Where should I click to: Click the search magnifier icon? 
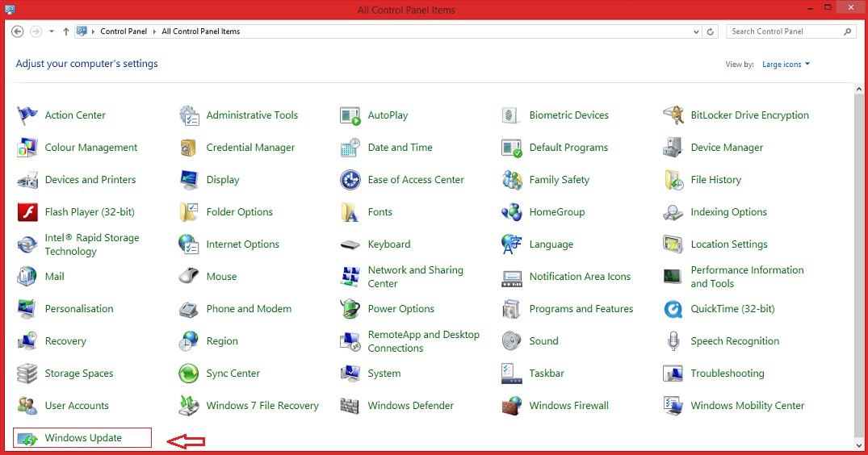pyautogui.click(x=848, y=31)
